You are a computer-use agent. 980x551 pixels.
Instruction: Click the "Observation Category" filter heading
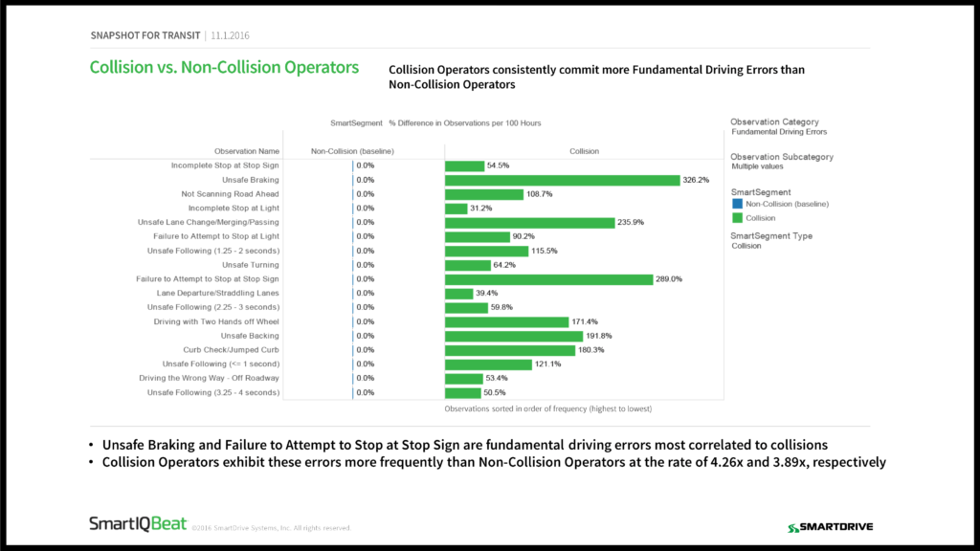774,121
